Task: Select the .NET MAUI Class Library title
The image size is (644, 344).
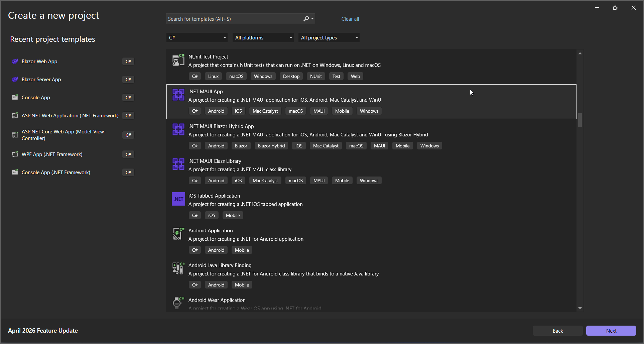Action: (x=215, y=161)
